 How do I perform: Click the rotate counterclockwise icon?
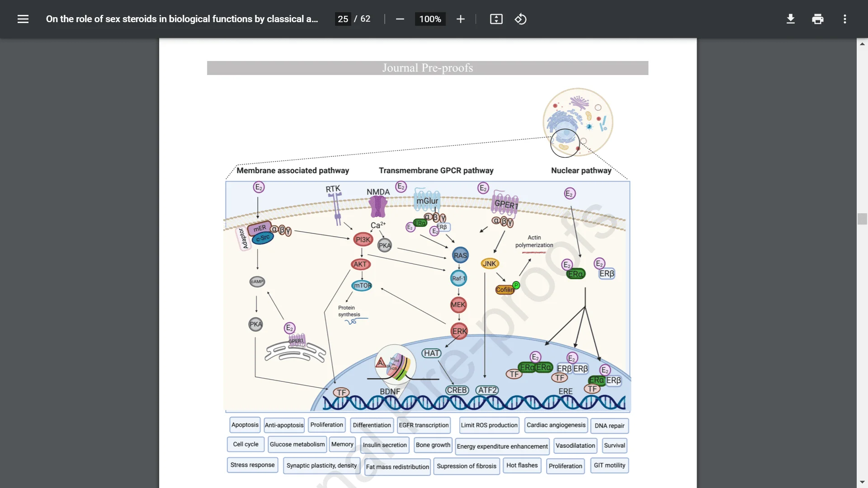point(520,19)
